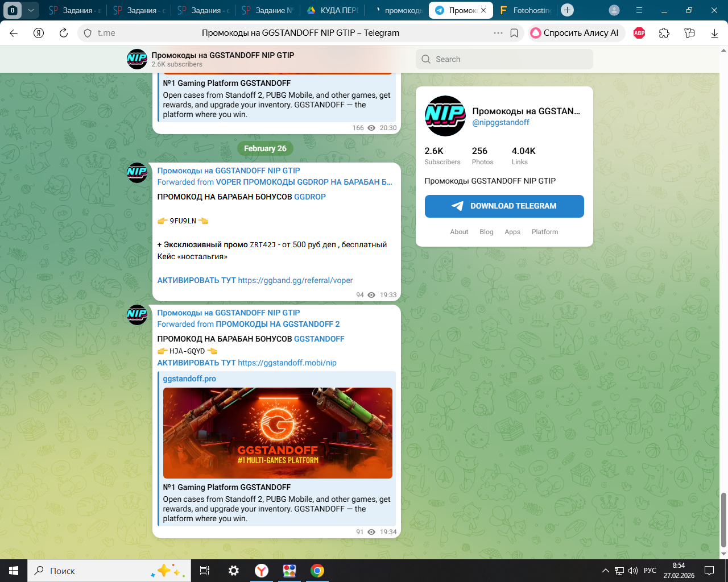Click the avatar beside the GGDROP promo post
This screenshot has height=582, width=728.
click(137, 173)
